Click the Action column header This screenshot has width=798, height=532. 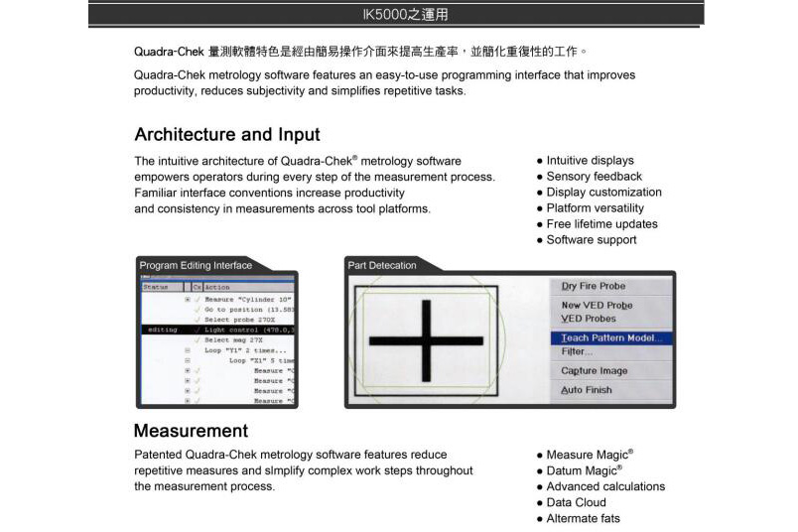248,287
